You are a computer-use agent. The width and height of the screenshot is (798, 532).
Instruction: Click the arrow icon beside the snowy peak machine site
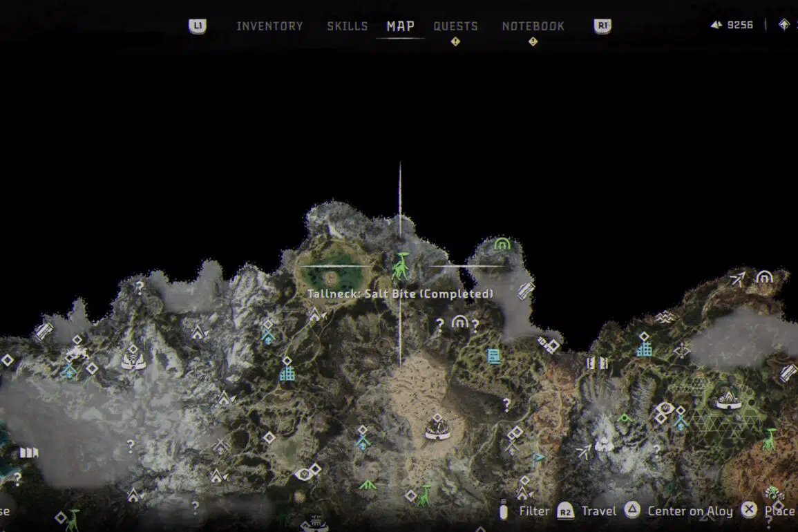584,450
